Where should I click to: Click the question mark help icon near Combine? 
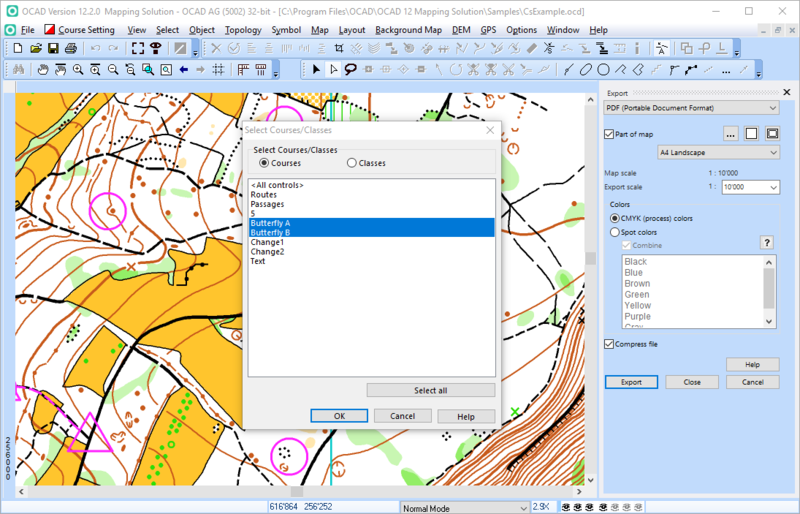[766, 242]
